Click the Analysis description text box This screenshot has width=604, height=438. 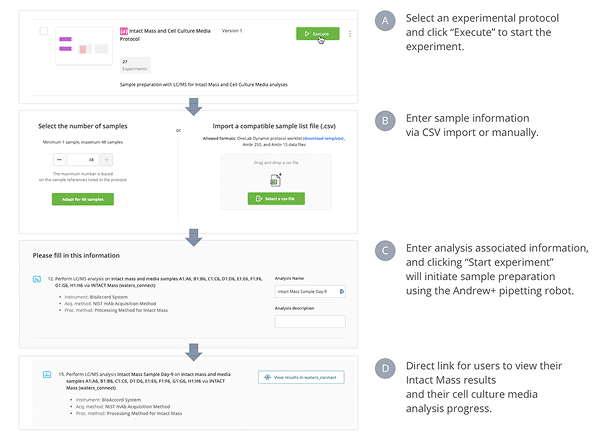pyautogui.click(x=310, y=321)
